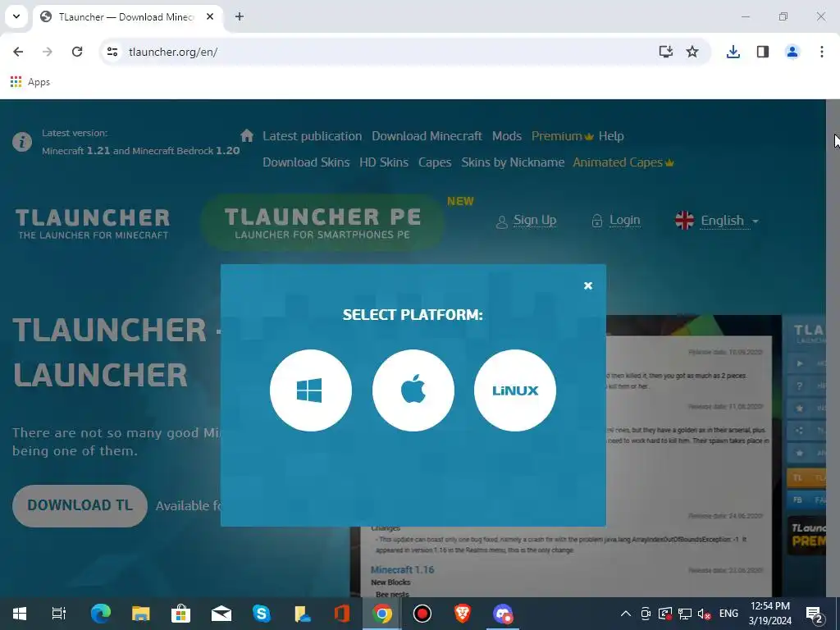Click the DOWNLOAD TL button
The image size is (840, 630).
(x=80, y=505)
